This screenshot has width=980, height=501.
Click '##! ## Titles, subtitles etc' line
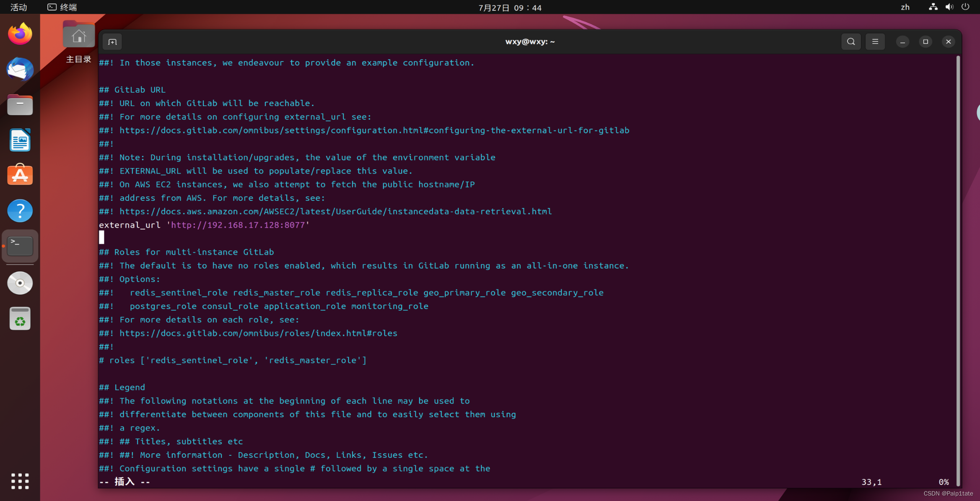click(x=171, y=441)
